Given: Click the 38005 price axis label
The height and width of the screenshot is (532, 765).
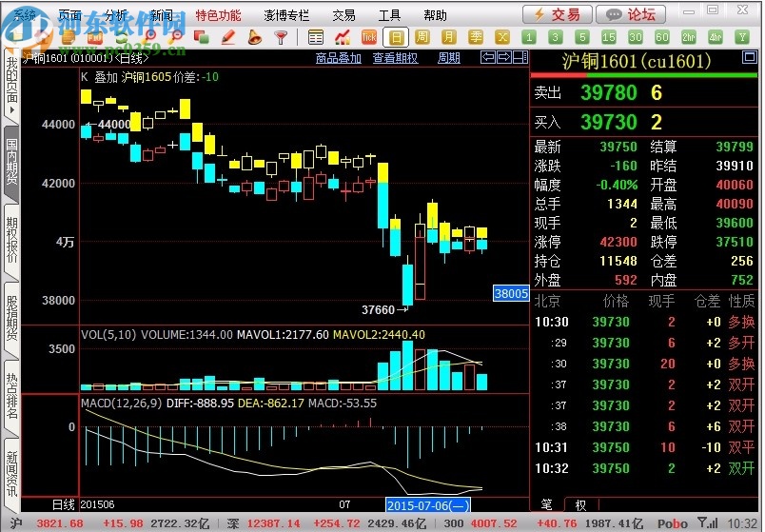Looking at the screenshot, I should 511,293.
